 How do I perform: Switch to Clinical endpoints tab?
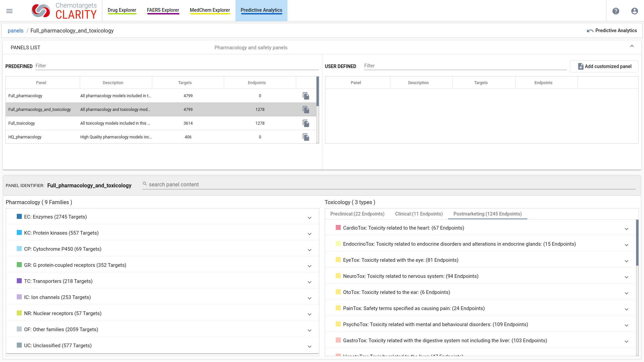click(x=419, y=214)
